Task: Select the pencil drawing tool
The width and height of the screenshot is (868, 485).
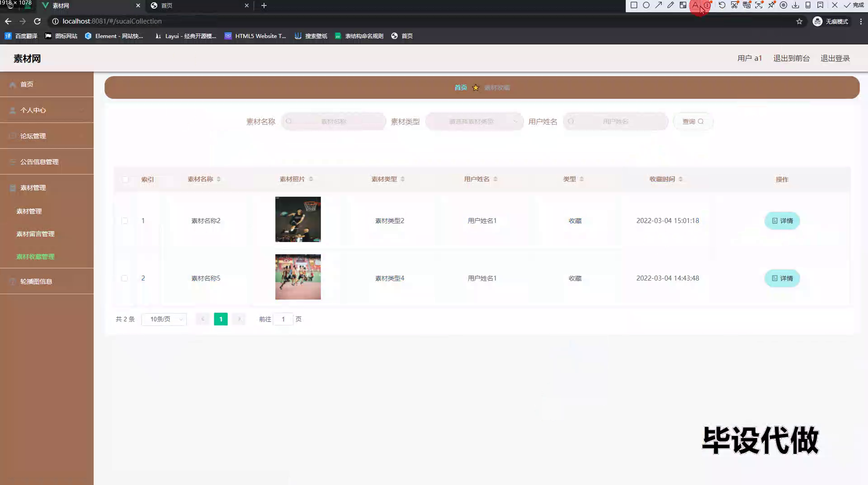Action: pos(670,5)
